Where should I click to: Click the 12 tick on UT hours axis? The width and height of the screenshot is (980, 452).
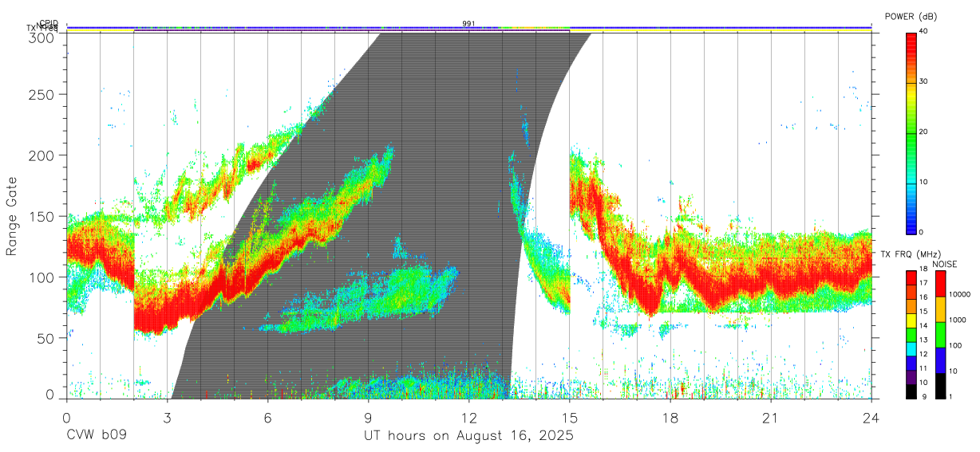[469, 418]
